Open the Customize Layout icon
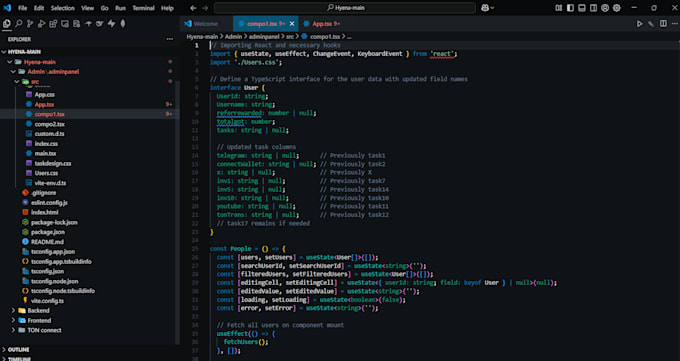Viewport: 680px width, 361px height. pos(559,8)
